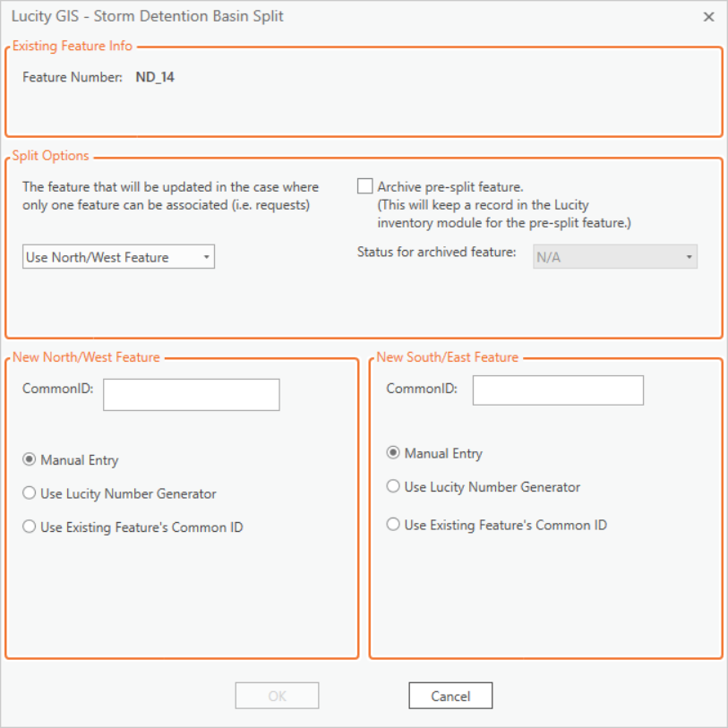Screen dimensions: 728x728
Task: Click the Feature Number label
Action: pyautogui.click(x=73, y=77)
